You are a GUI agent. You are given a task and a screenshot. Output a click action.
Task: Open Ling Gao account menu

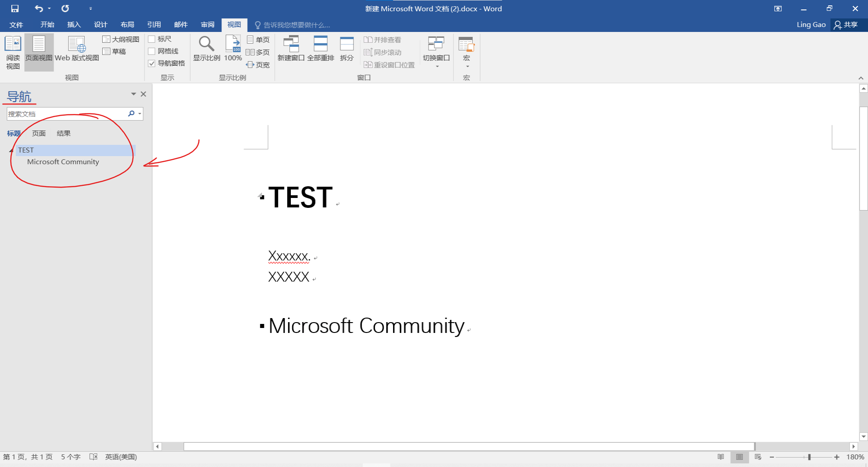(811, 25)
